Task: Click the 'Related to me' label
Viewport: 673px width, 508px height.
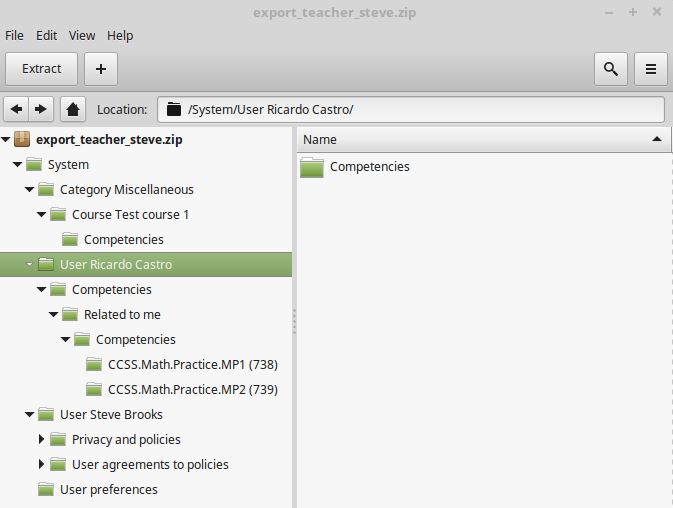Action: [x=122, y=314]
